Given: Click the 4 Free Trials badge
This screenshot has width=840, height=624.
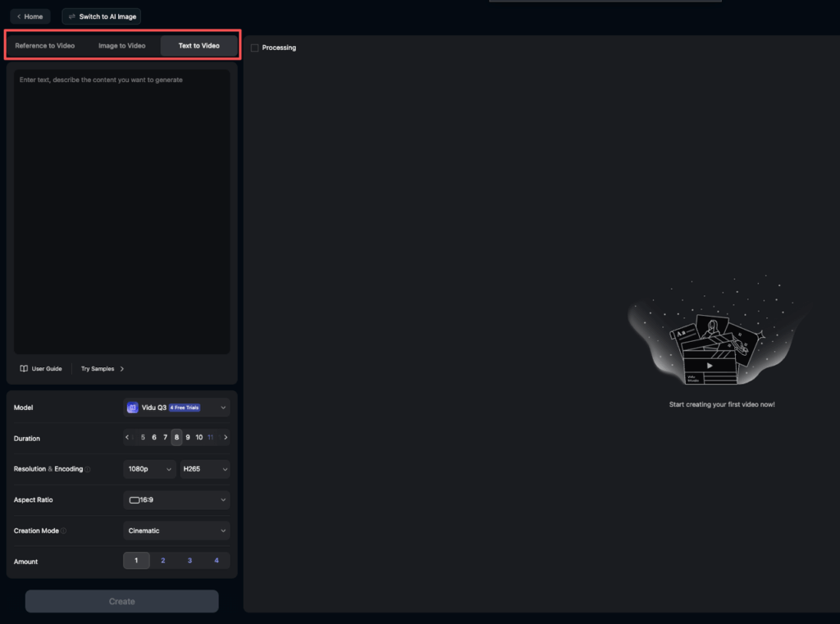Looking at the screenshot, I should click(185, 408).
